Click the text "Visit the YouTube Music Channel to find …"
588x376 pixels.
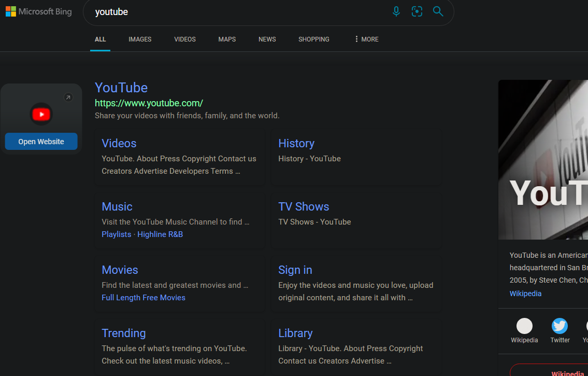point(176,222)
